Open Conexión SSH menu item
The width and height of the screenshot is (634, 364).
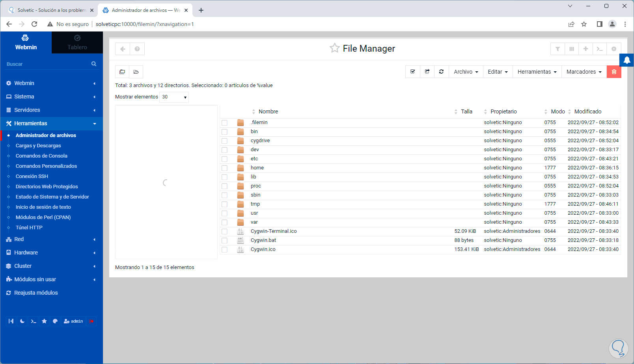(32, 176)
